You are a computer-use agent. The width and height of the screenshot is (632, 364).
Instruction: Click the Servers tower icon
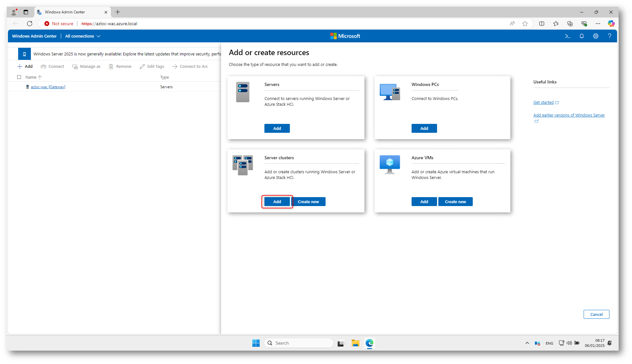(x=243, y=92)
